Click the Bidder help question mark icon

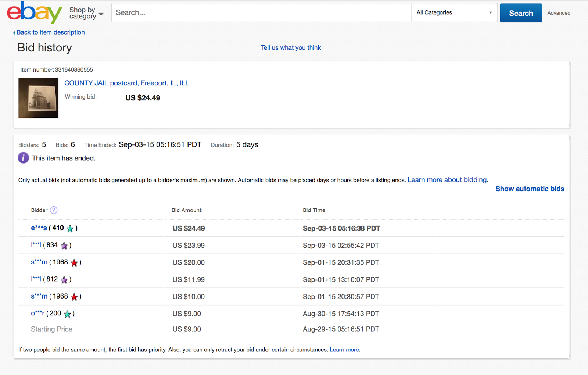tap(54, 210)
